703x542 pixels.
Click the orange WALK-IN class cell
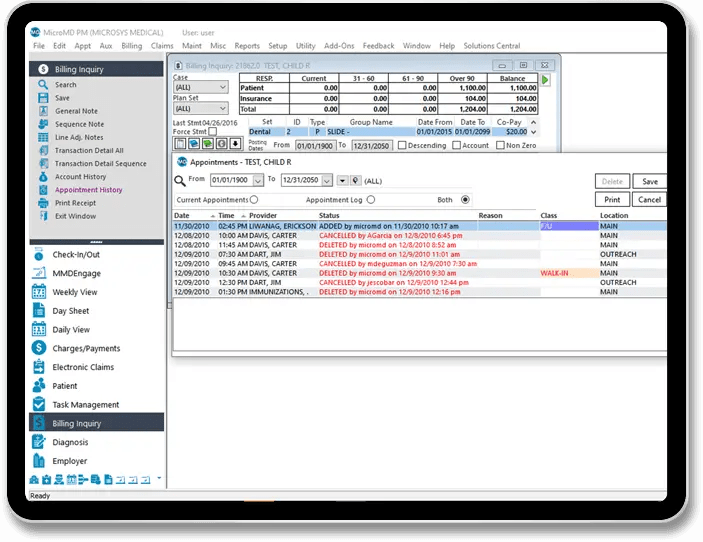click(x=569, y=273)
